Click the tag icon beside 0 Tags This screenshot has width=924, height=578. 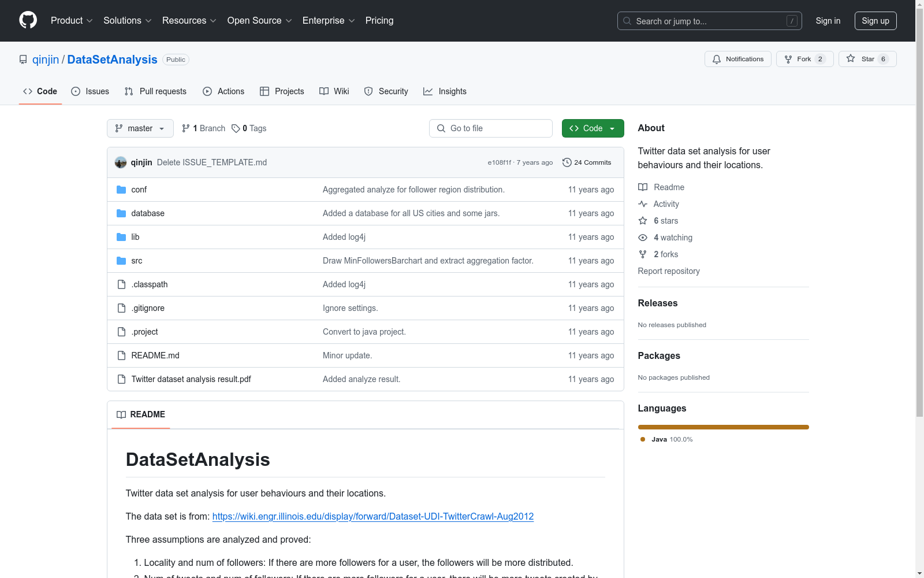(236, 128)
